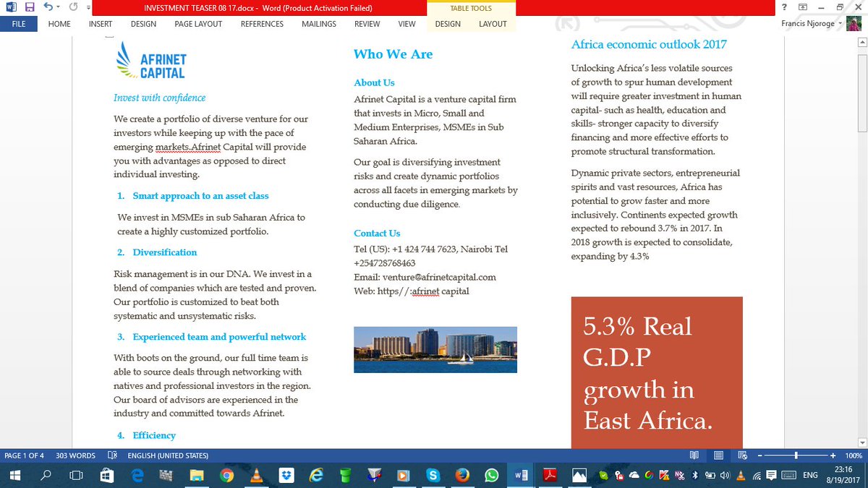Open the FILE tab
The image size is (868, 488).
coord(19,24)
